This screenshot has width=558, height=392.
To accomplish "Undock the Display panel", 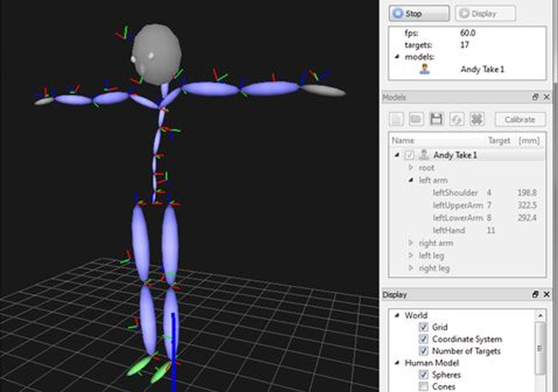I will pos(536,295).
